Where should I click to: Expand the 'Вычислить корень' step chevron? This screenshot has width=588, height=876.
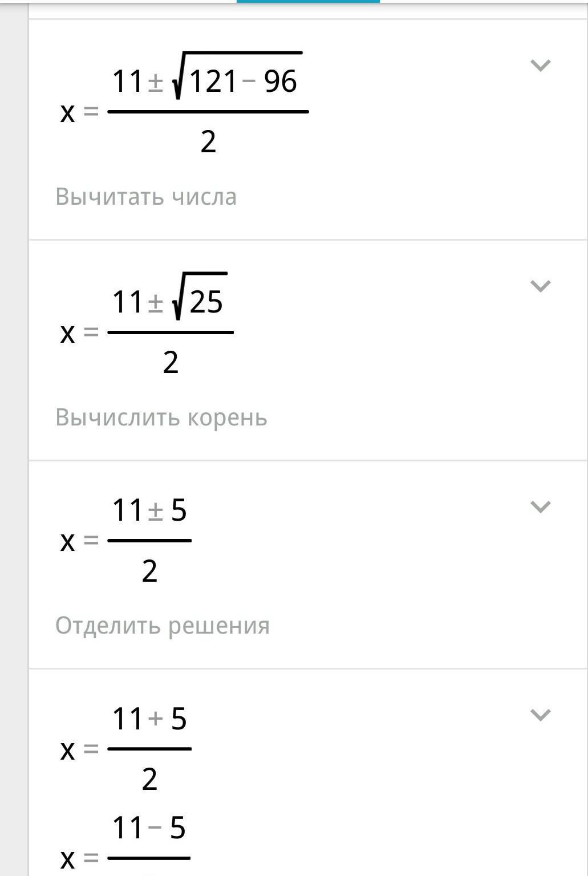(540, 285)
